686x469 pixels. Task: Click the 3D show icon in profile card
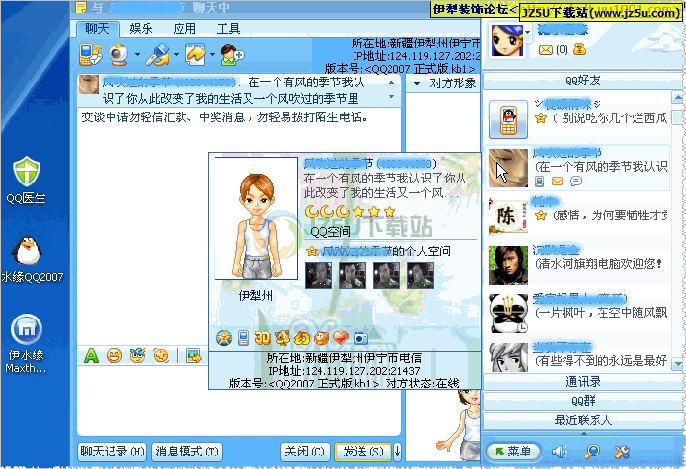(x=263, y=338)
